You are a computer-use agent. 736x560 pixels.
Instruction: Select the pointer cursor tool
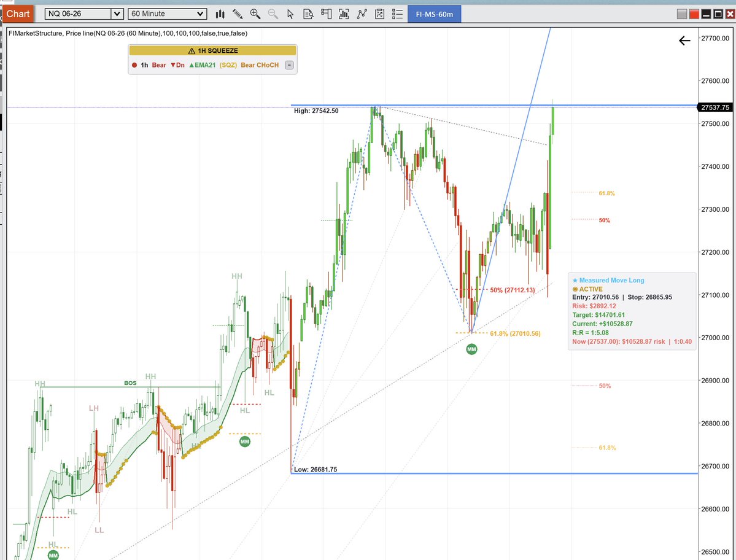pyautogui.click(x=290, y=14)
